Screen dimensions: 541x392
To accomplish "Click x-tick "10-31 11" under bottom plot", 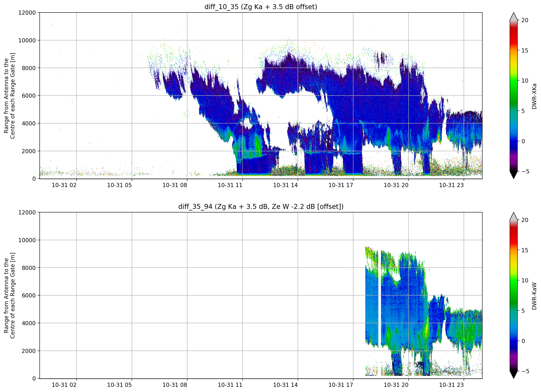I will (x=230, y=385).
